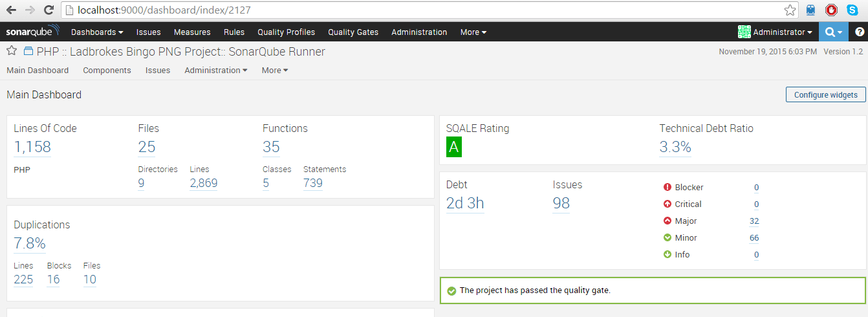Click the 25 files value
Viewport: 868px width, 317px height.
(147, 147)
